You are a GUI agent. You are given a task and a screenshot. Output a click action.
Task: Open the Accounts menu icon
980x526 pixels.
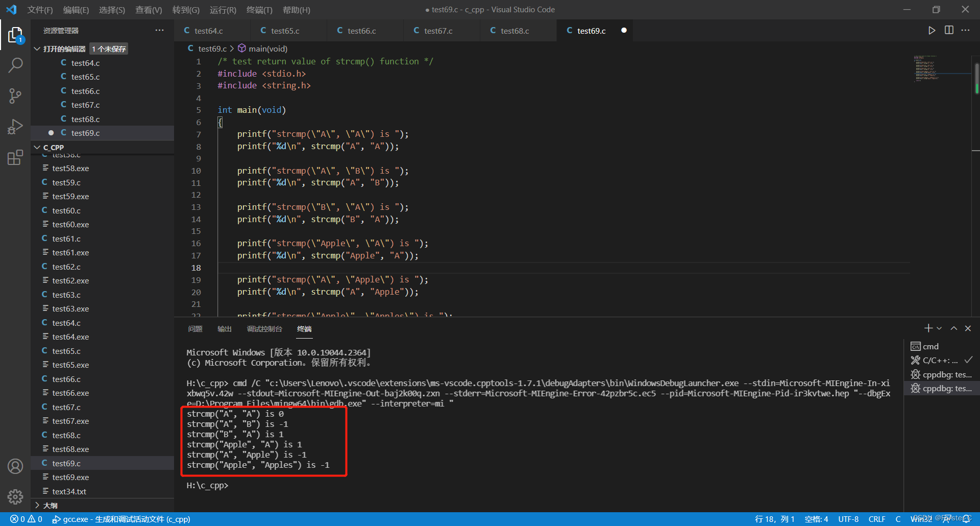15,466
